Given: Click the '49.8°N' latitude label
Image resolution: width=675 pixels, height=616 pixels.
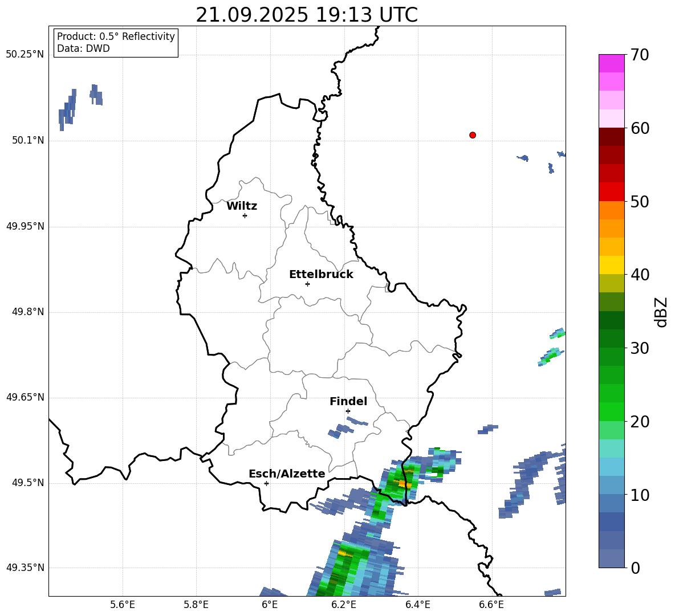Looking at the screenshot, I should (28, 312).
